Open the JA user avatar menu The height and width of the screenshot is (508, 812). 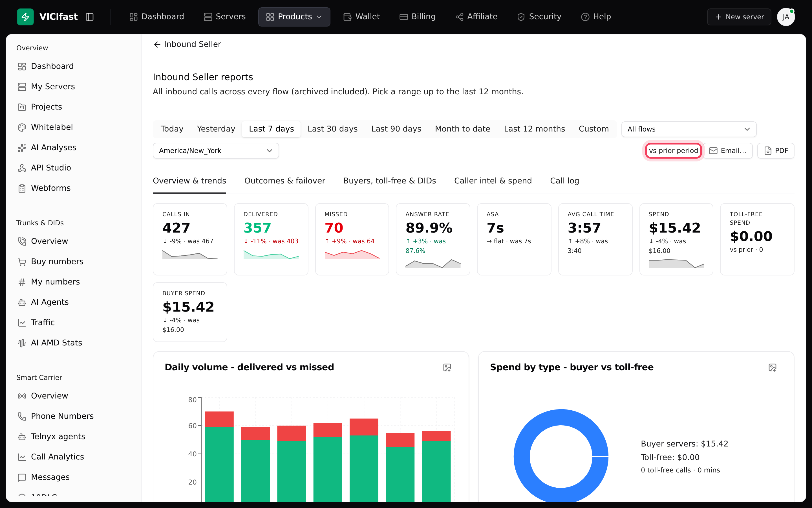click(786, 17)
